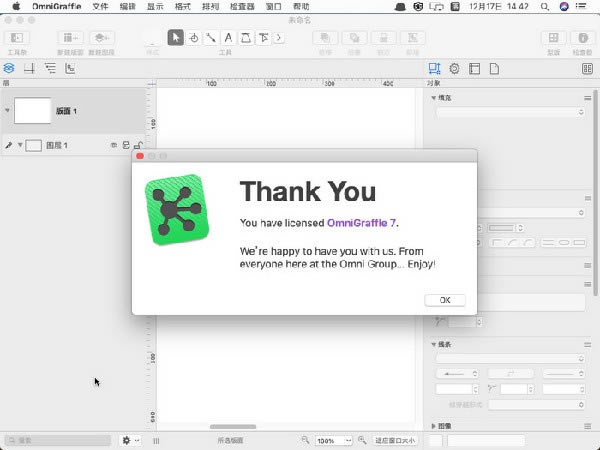Click the Send to Back toolbar button
This screenshot has height=450, width=600.
pos(354,38)
